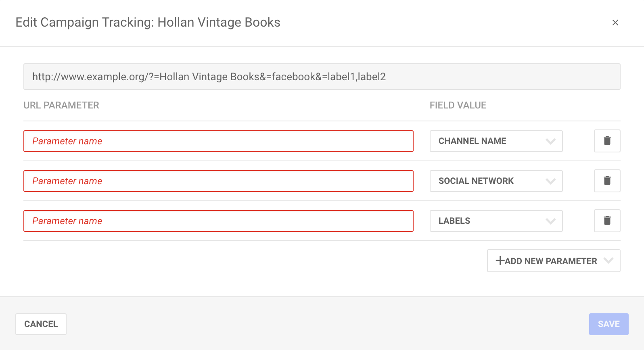The image size is (644, 350).
Task: Open the Channel Name field value dropdown
Action: [x=496, y=141]
